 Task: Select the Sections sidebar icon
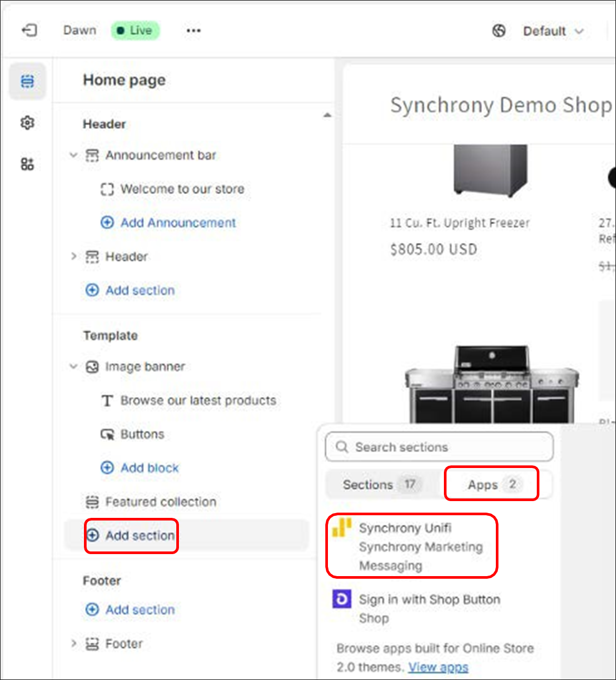tap(27, 81)
